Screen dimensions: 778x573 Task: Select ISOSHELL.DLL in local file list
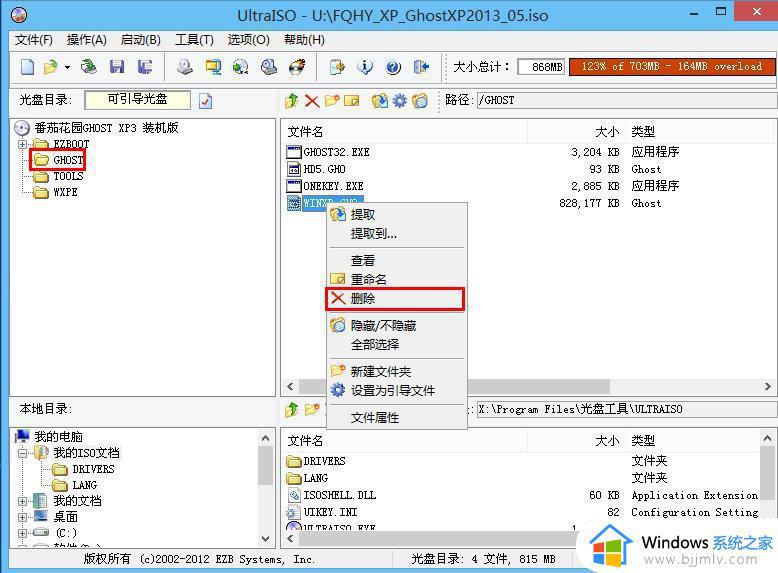[331, 495]
